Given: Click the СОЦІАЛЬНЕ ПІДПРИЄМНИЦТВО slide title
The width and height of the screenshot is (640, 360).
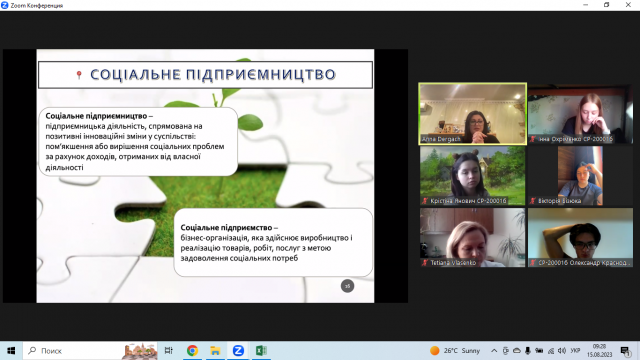Looking at the screenshot, I should 213,75.
